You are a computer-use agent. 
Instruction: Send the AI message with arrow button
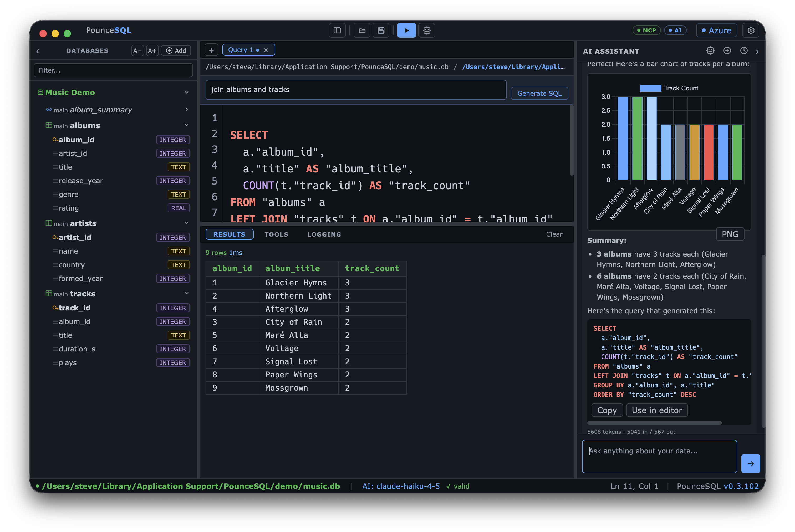(751, 463)
